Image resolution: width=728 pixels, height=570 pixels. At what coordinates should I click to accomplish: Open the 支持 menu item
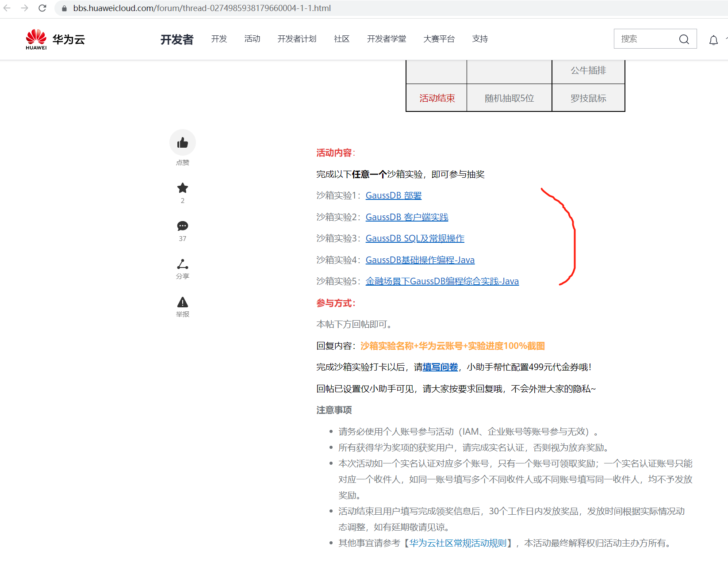[480, 39]
